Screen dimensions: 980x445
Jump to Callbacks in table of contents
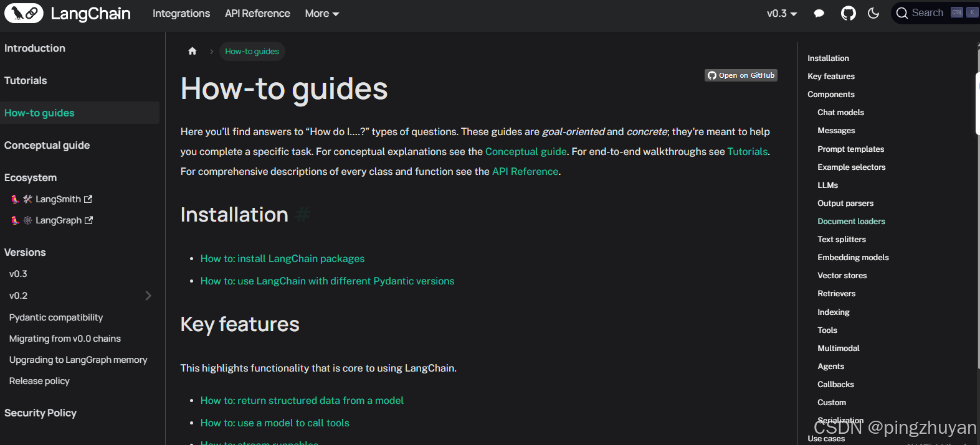pos(835,384)
